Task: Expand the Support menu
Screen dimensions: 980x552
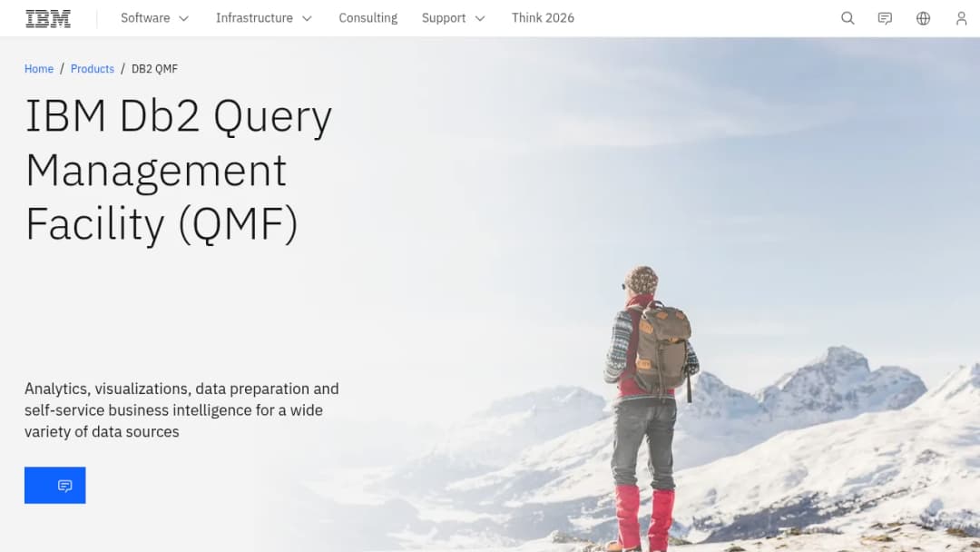Action: (x=453, y=18)
